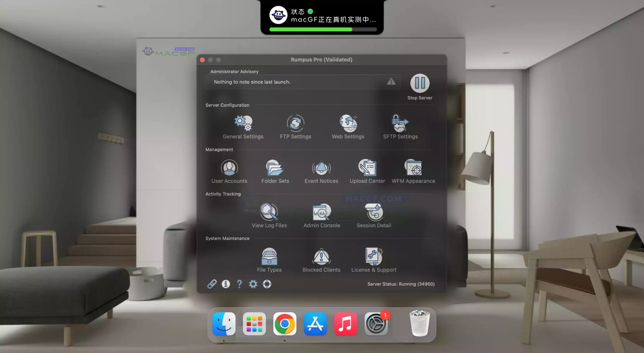Open License & Support

coord(374,257)
